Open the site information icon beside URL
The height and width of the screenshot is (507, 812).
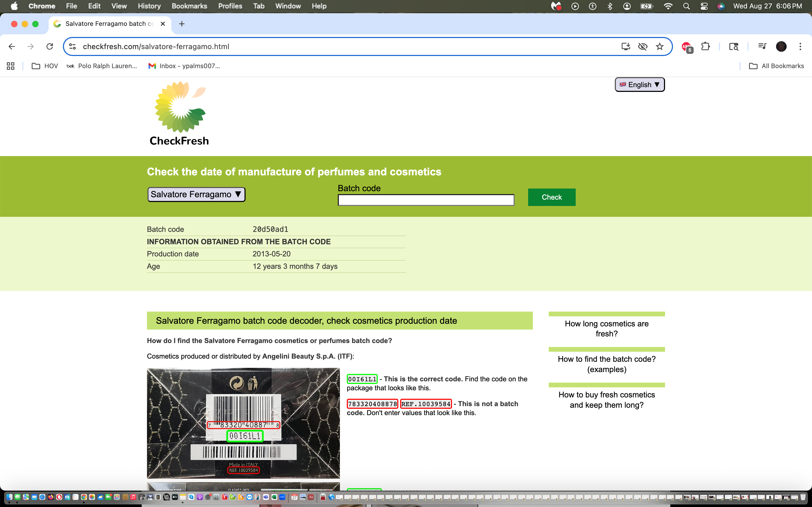pos(72,47)
